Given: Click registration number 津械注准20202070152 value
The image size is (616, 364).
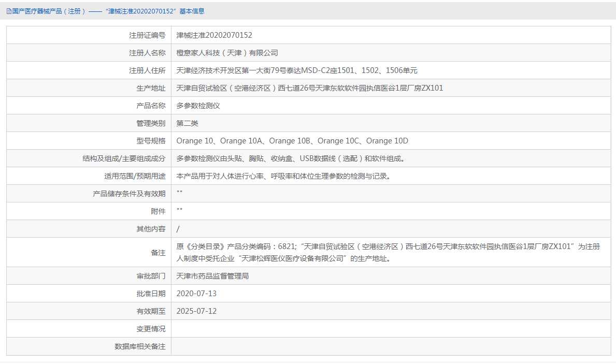Looking at the screenshot, I should [214, 35].
